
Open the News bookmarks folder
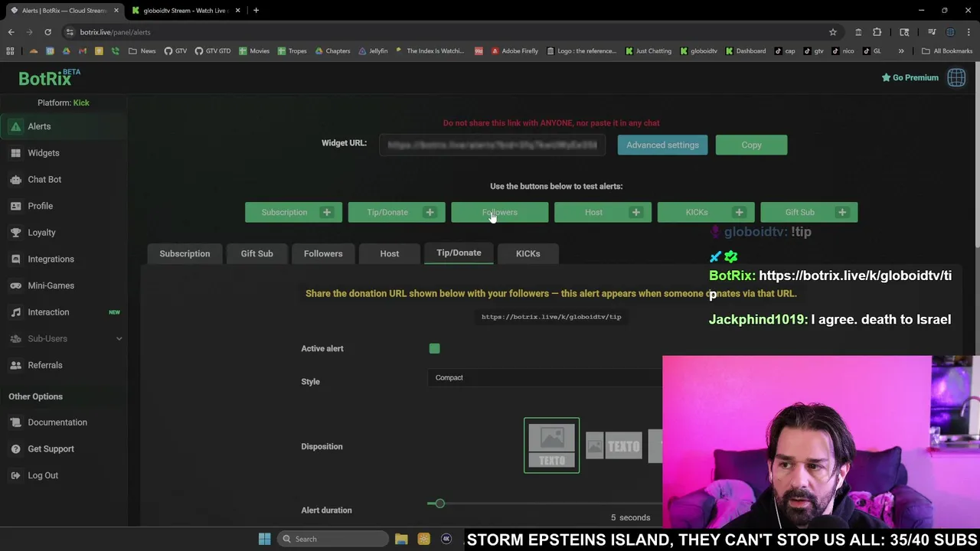click(142, 51)
